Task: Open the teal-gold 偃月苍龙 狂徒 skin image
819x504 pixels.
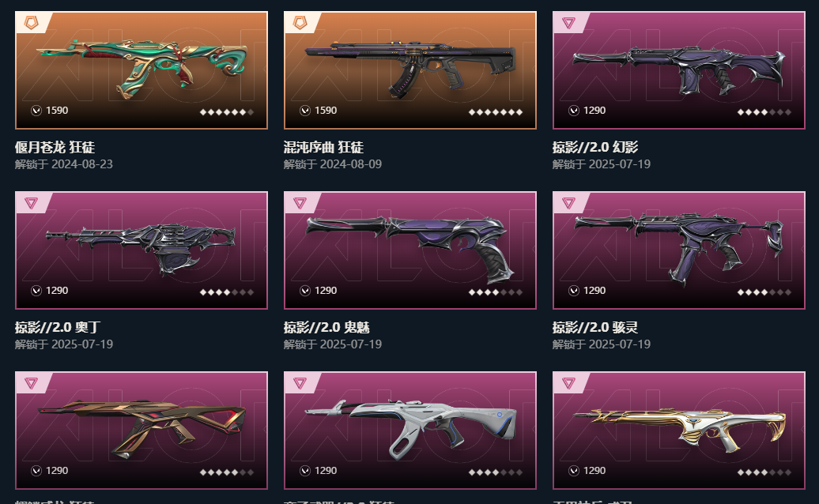Action: click(x=142, y=70)
